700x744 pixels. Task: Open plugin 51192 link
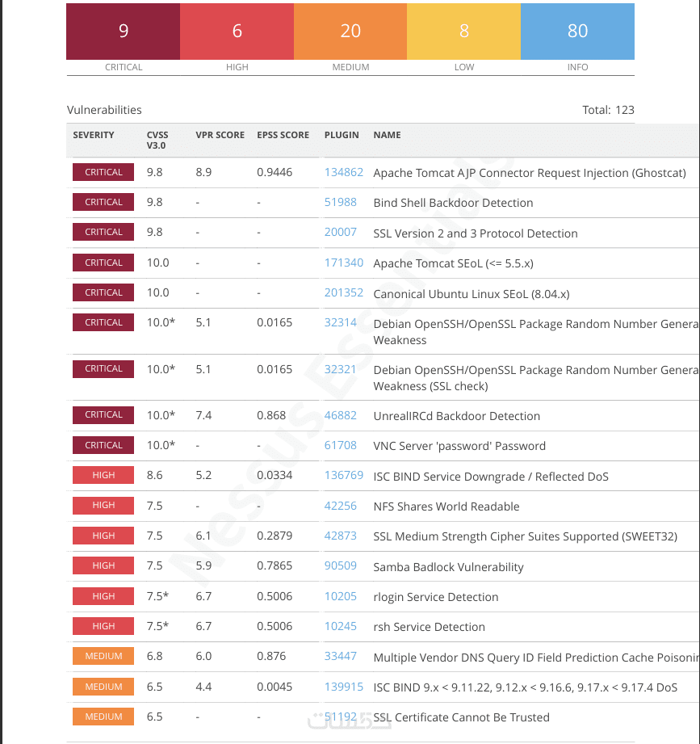[x=340, y=717]
